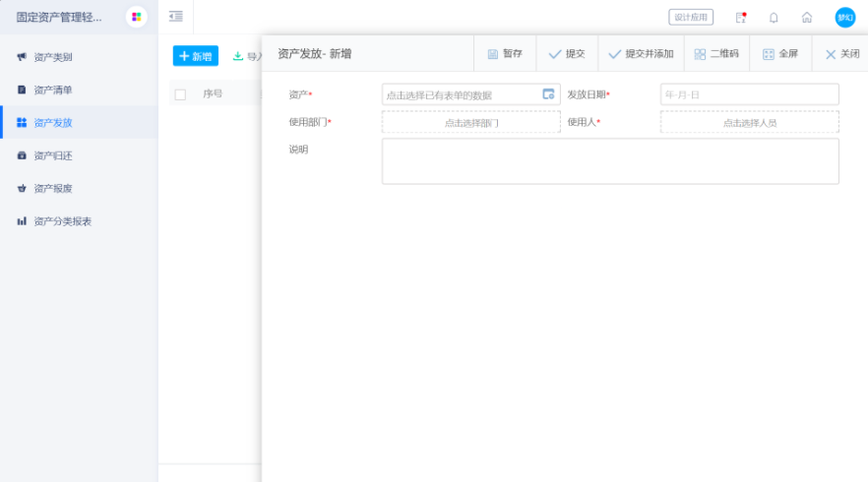Switch to 全屏 fullscreen mode
The height and width of the screenshot is (482, 868).
[780, 54]
